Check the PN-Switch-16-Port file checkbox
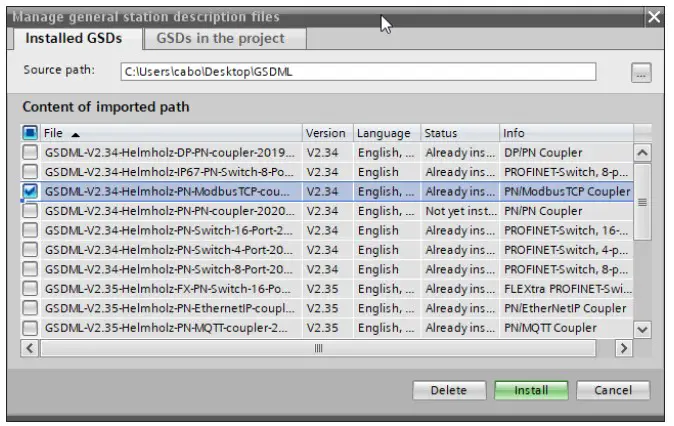 click(x=30, y=230)
